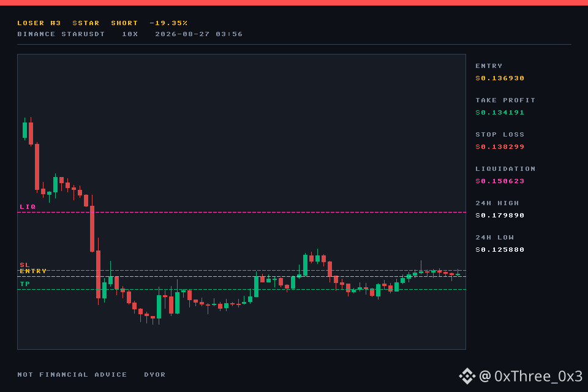This screenshot has width=588, height=392.
Task: Click the NOT FINANCIAL ADVICE footer text
Action: point(72,375)
